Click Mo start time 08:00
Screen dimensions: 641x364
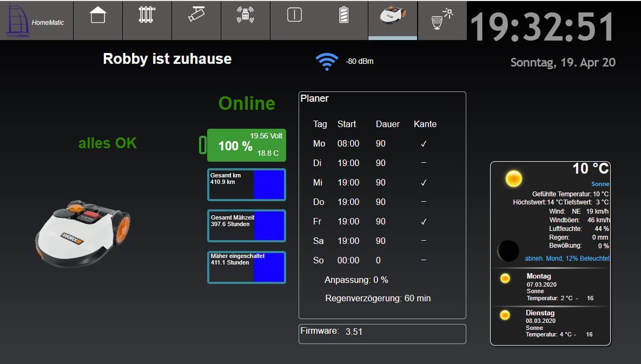(348, 144)
